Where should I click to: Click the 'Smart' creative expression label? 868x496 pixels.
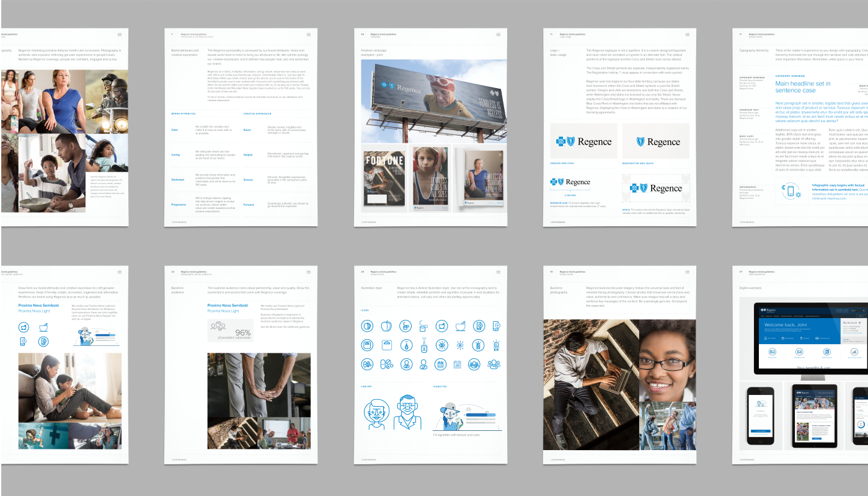click(x=247, y=130)
